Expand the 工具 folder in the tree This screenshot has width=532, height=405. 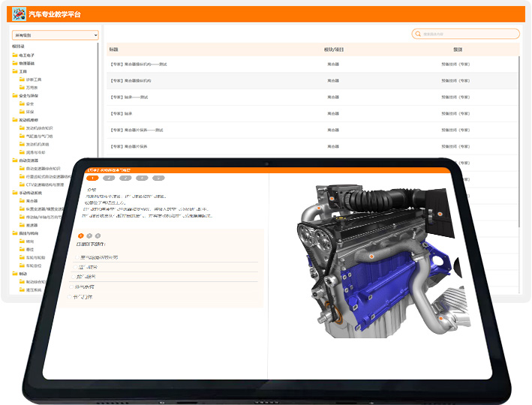(x=15, y=71)
